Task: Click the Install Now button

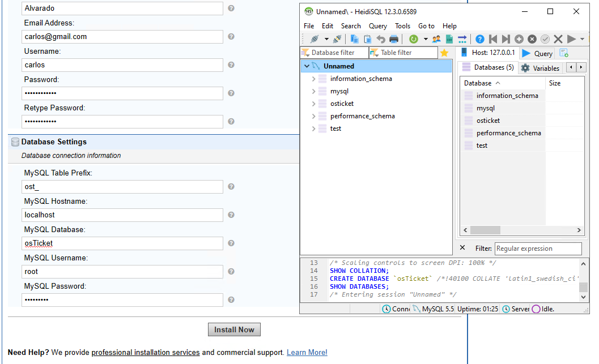Action: [x=234, y=329]
